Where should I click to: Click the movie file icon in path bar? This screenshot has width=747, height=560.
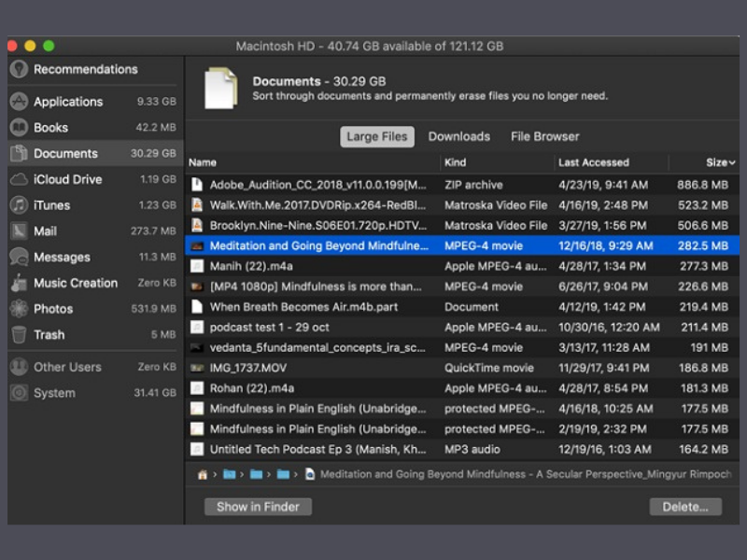(x=310, y=474)
